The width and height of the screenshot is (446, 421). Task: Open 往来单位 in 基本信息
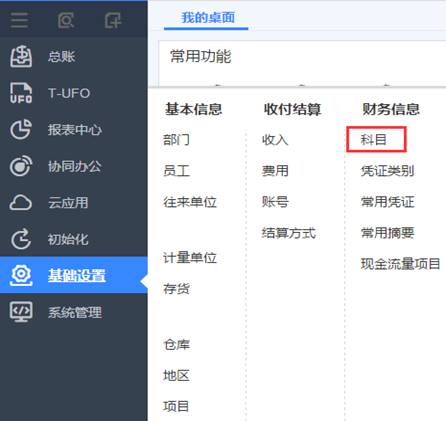pos(190,202)
